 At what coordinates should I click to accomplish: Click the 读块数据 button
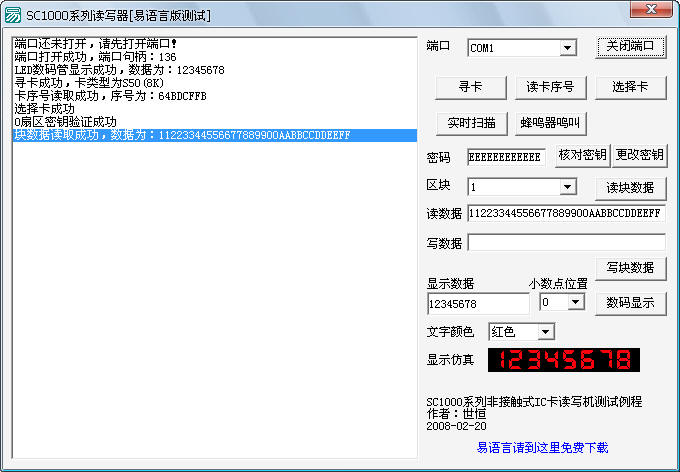pyautogui.click(x=631, y=188)
